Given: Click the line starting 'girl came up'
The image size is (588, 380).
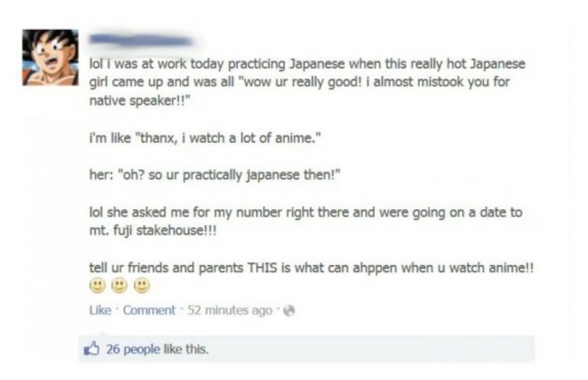Looking at the screenshot, I should click(x=299, y=82).
